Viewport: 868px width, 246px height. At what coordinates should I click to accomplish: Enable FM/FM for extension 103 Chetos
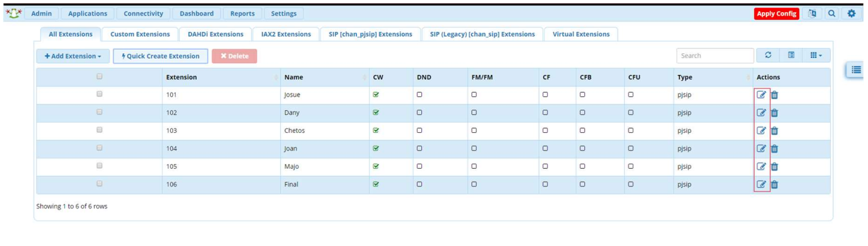pos(474,131)
